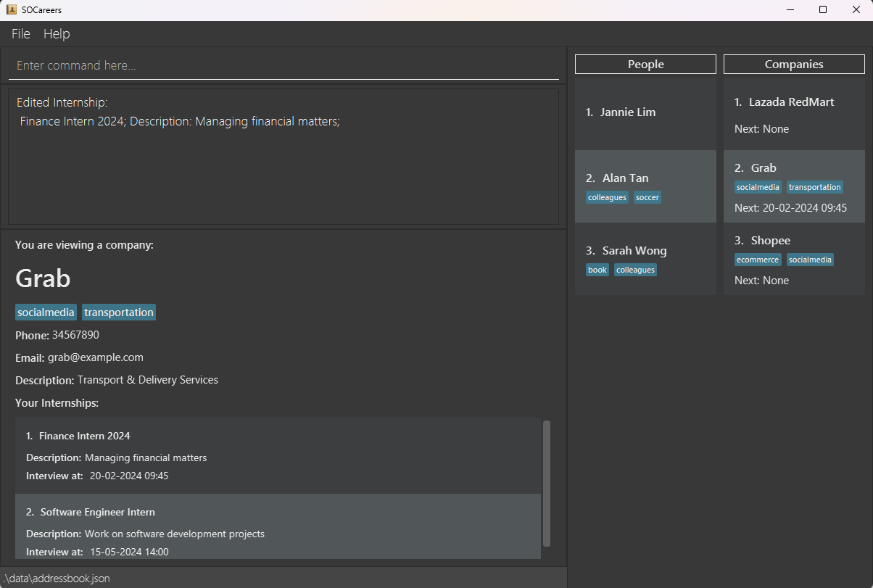Select Jannie Lim in People list

click(645, 112)
